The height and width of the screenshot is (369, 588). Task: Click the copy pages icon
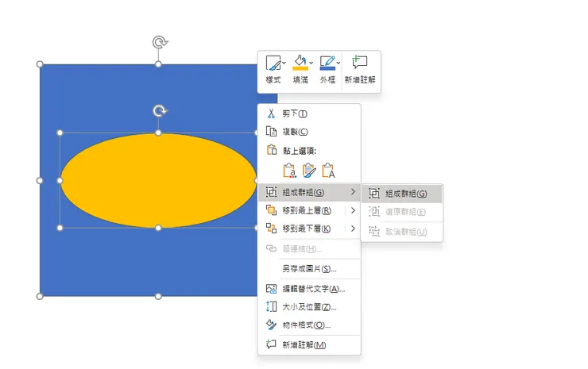click(x=271, y=132)
